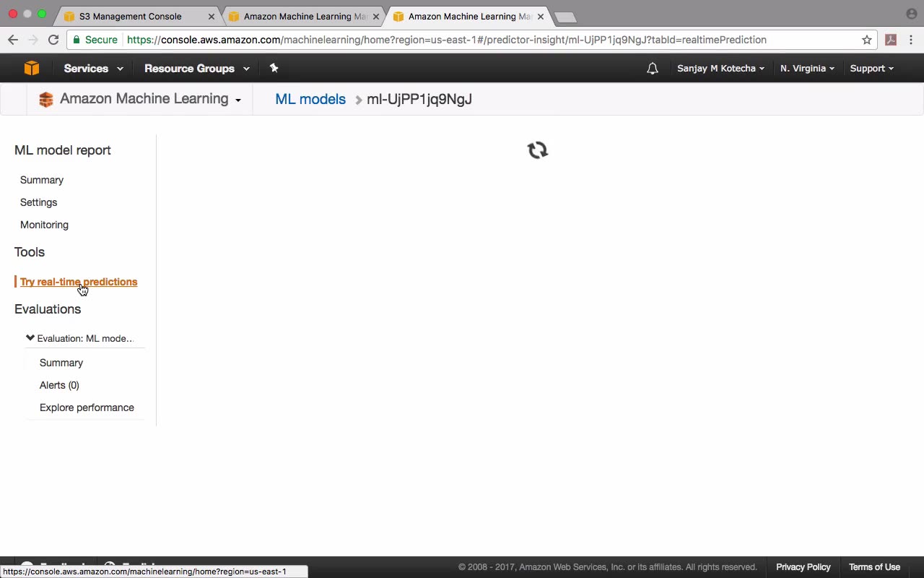Collapse the Evaluation: ML model section
The image size is (924, 578).
click(x=30, y=337)
